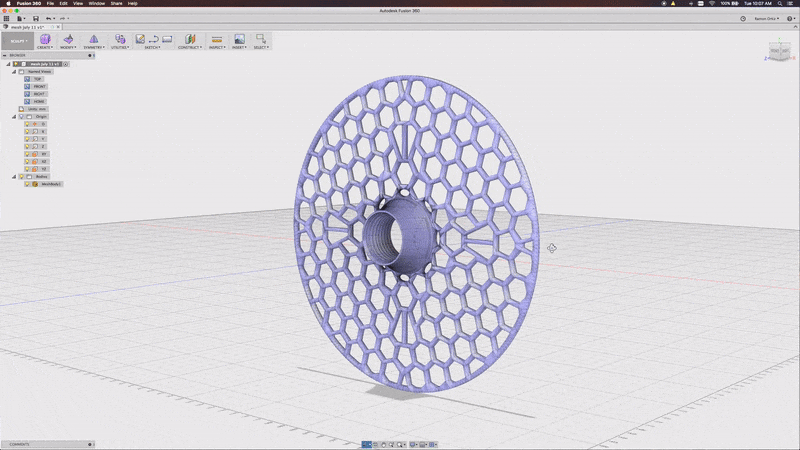Viewport: 800px width, 450px height.
Task: Open the Window menu
Action: coord(96,3)
